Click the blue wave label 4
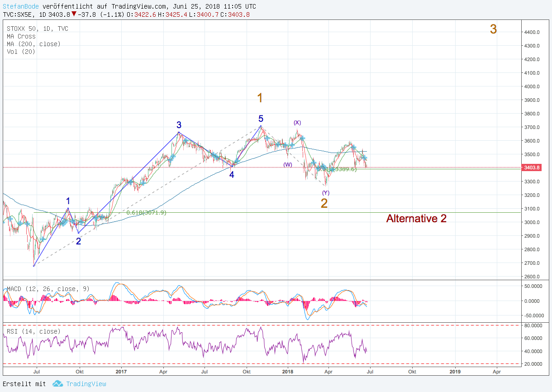552x392 pixels. [232, 175]
